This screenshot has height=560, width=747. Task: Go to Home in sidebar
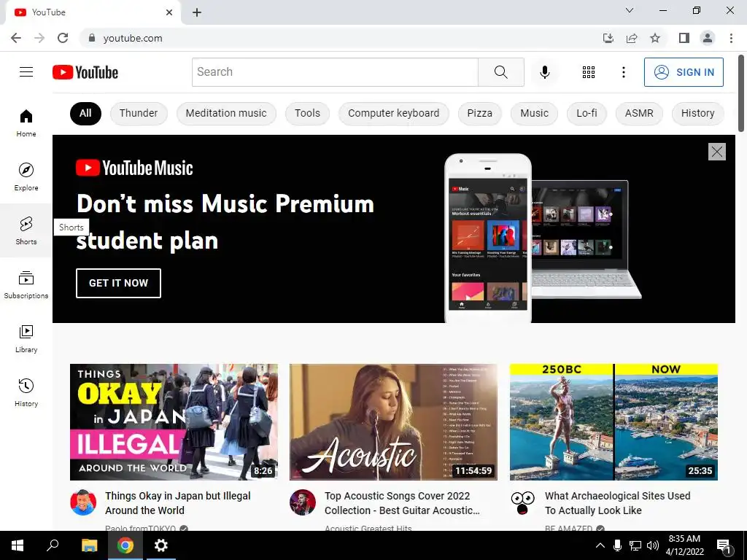[x=26, y=122]
